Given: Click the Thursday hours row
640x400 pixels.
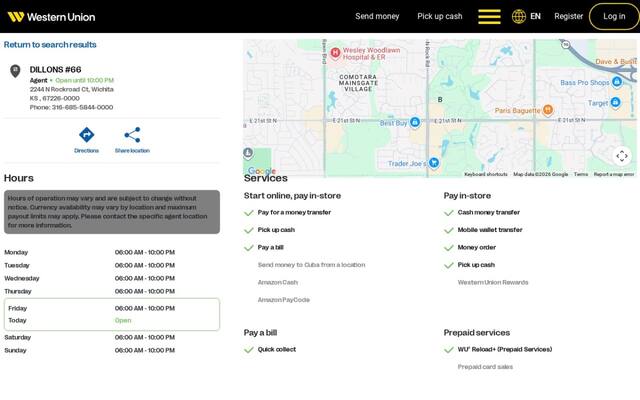Looking at the screenshot, I should [x=112, y=291].
